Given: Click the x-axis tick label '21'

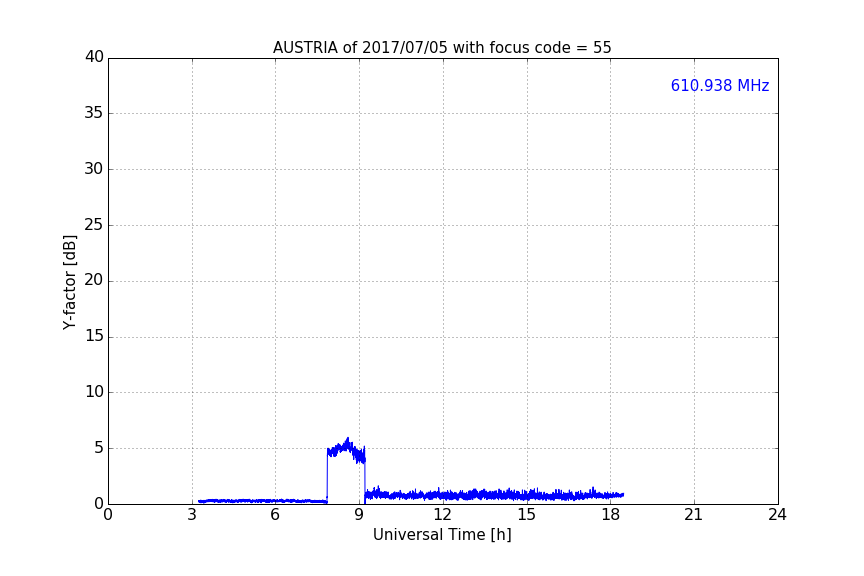Looking at the screenshot, I should coord(694,515).
